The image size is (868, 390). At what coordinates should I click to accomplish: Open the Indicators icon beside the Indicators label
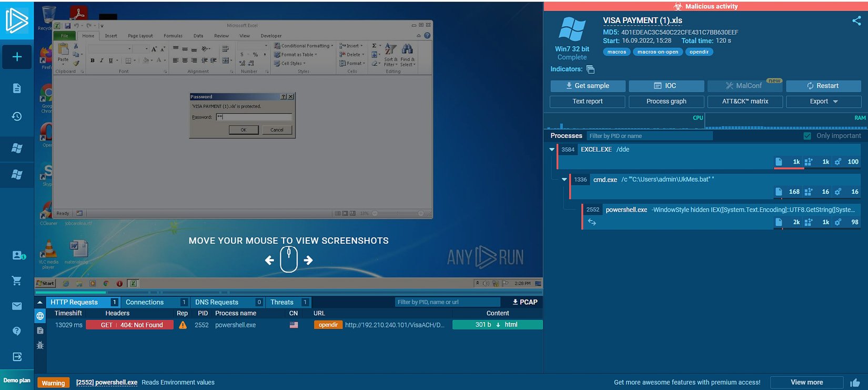(590, 69)
